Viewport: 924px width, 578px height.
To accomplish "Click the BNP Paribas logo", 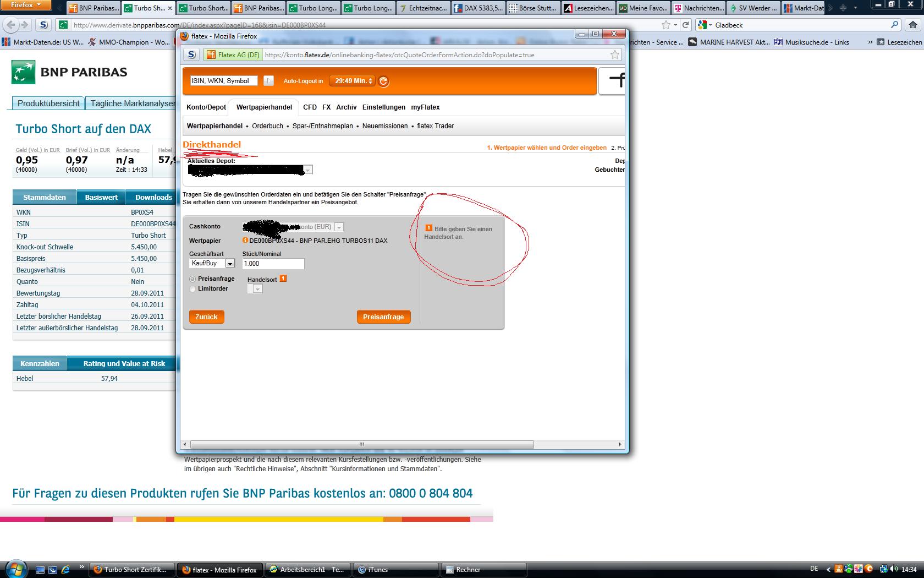I will pos(69,72).
